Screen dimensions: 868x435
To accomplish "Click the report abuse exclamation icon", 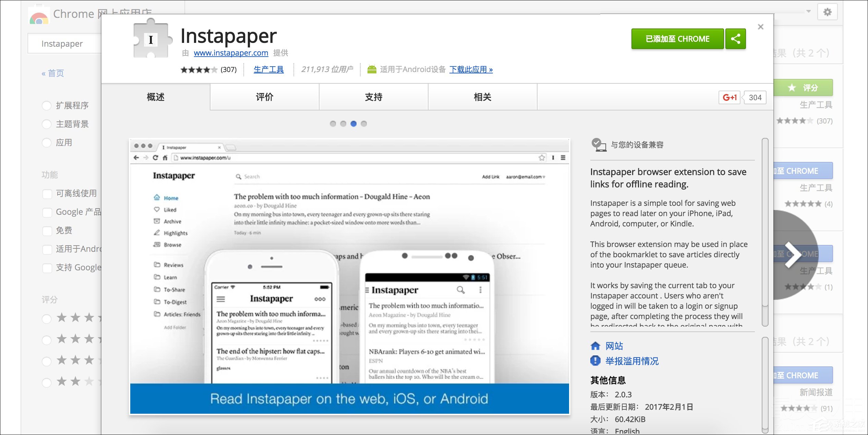I will pos(595,361).
